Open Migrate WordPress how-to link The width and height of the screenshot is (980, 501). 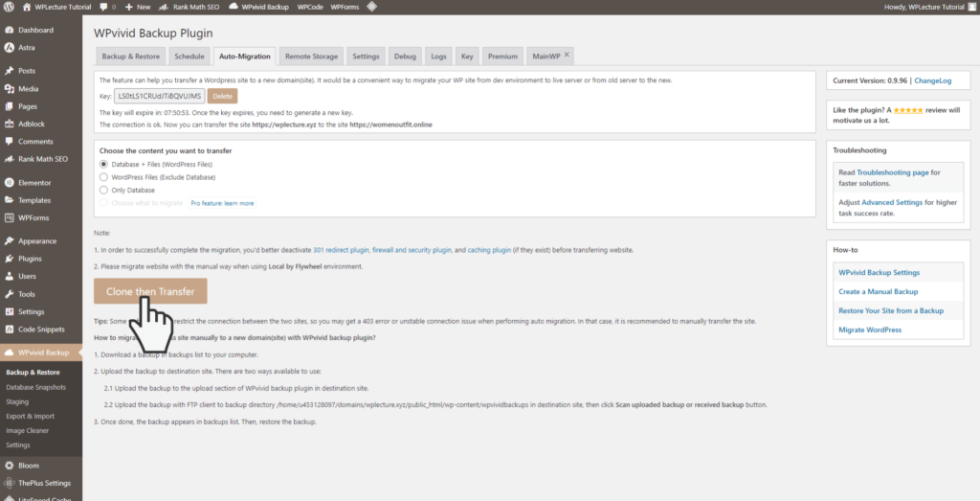(870, 330)
